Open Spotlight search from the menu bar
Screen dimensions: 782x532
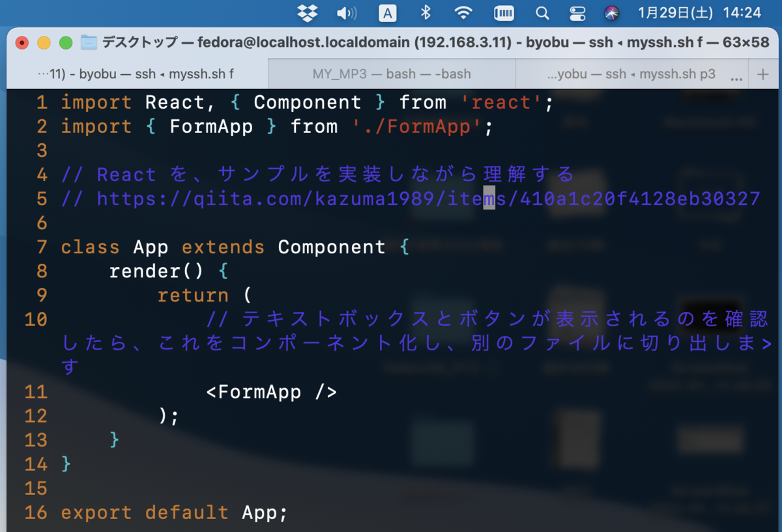[542, 13]
